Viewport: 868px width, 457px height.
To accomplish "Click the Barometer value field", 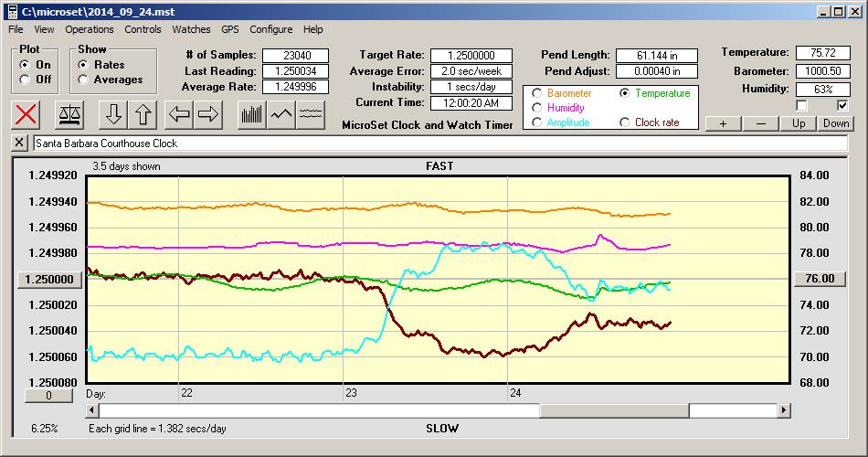I will pos(822,71).
